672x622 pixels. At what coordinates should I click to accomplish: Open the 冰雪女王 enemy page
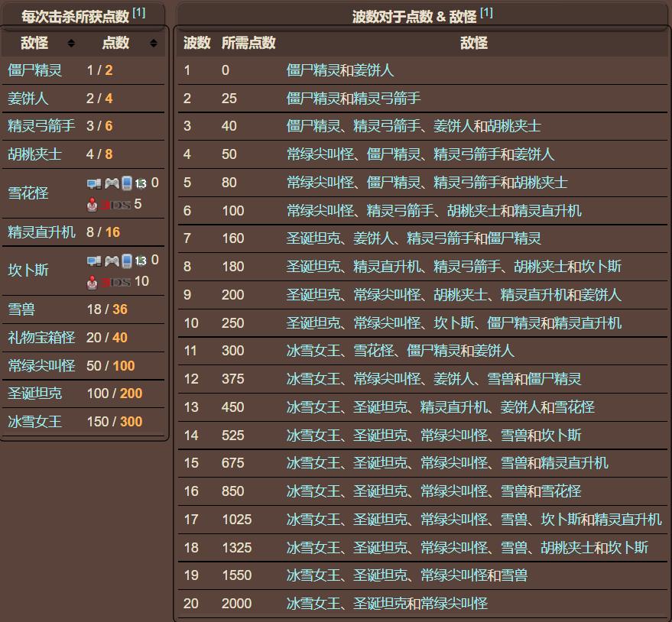tap(34, 421)
